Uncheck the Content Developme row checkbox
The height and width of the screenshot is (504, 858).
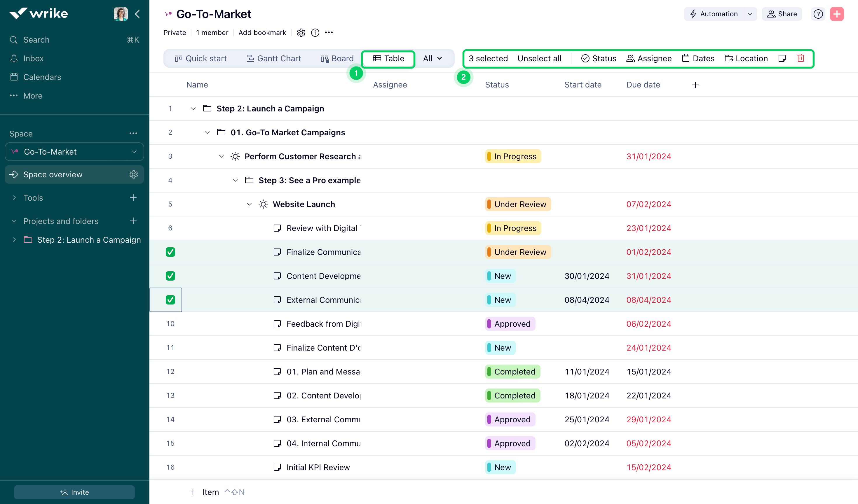170,276
